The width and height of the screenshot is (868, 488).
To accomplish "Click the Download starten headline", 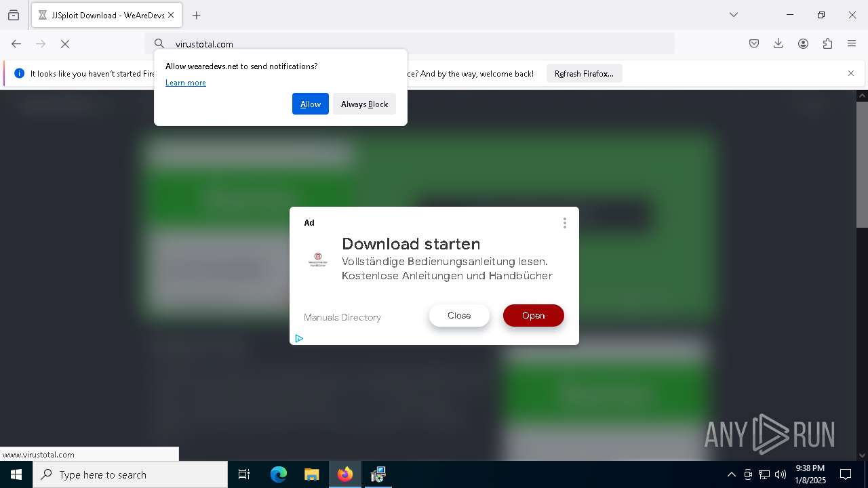I will pos(411,243).
